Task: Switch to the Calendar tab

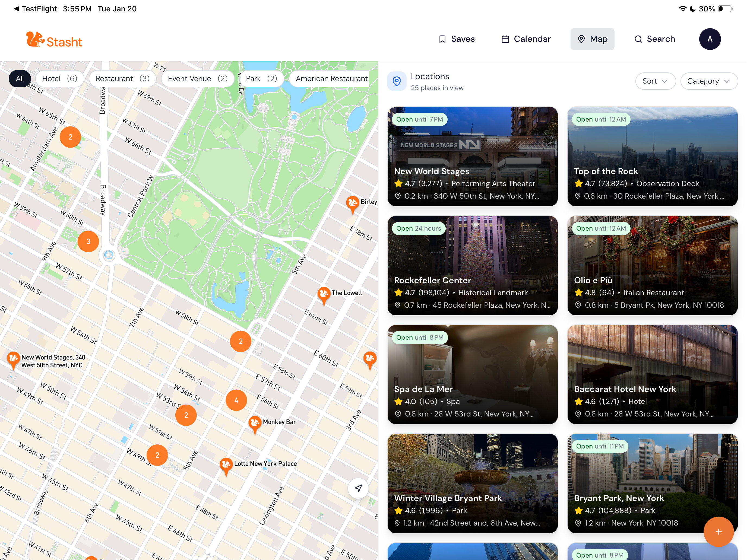Action: click(x=526, y=39)
